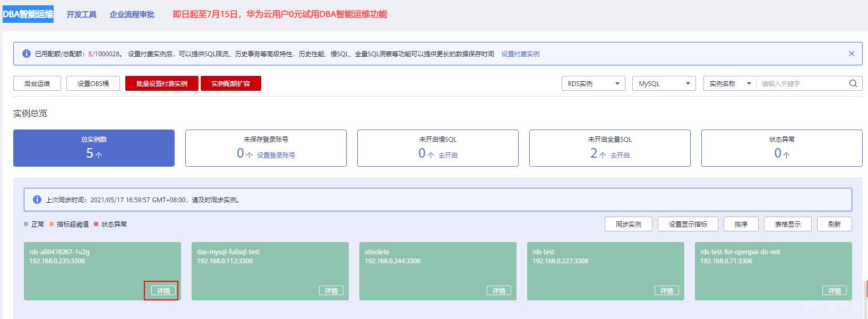The image size is (868, 319).
Task: Click the 设置显示指标 button
Action: tap(688, 224)
